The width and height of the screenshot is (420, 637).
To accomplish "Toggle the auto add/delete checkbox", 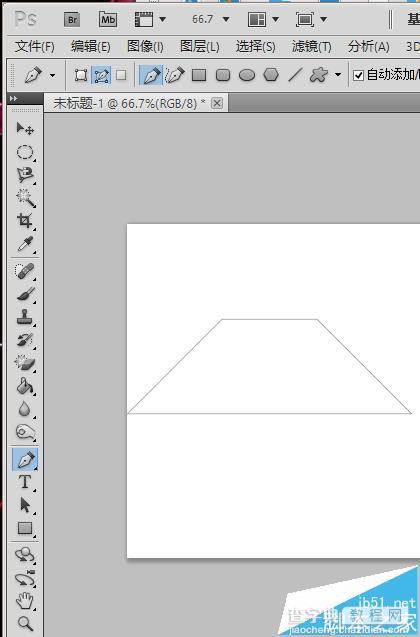I will coord(358,75).
